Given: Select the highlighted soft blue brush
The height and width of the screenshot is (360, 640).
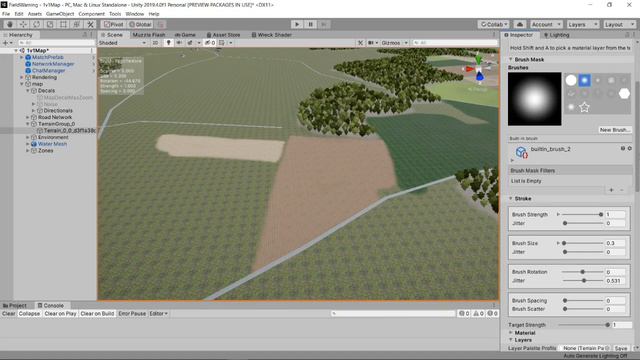Looking at the screenshot, I should pyautogui.click(x=584, y=80).
